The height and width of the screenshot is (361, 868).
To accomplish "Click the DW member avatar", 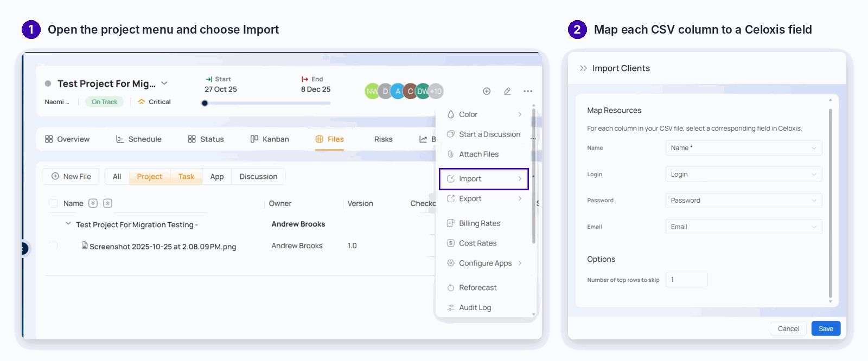I will pos(423,91).
